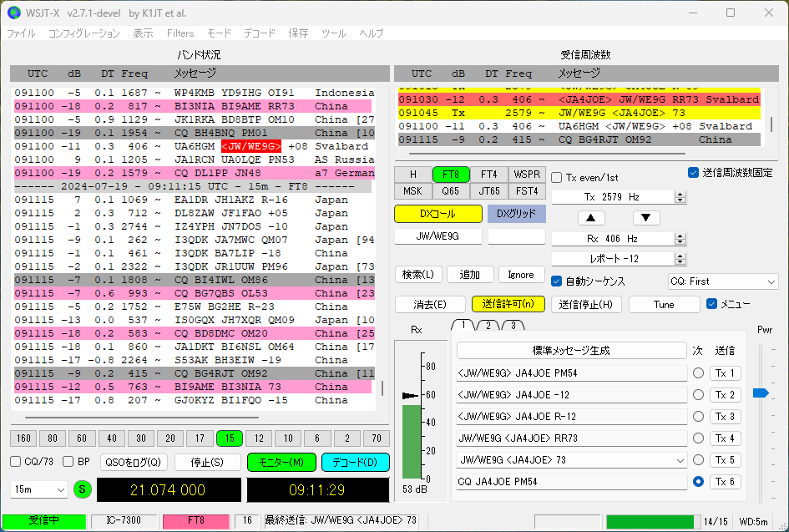Image resolution: width=789 pixels, height=532 pixels.
Task: Click the WSJT-X globe icon in title bar
Action: pyautogui.click(x=14, y=13)
